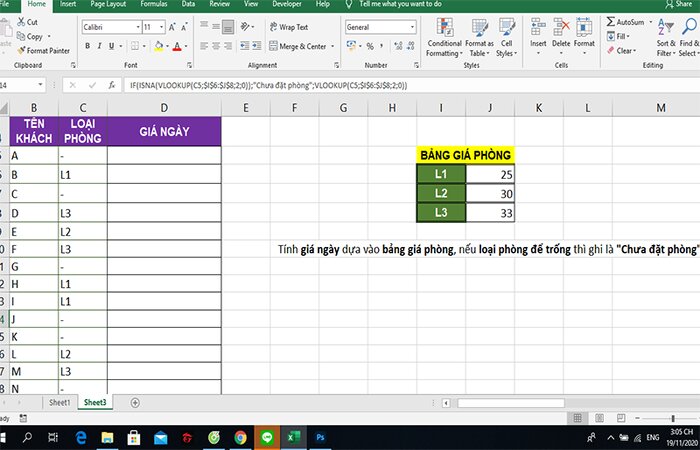The image size is (700, 450).
Task: Open the Review tab
Action: [x=219, y=4]
